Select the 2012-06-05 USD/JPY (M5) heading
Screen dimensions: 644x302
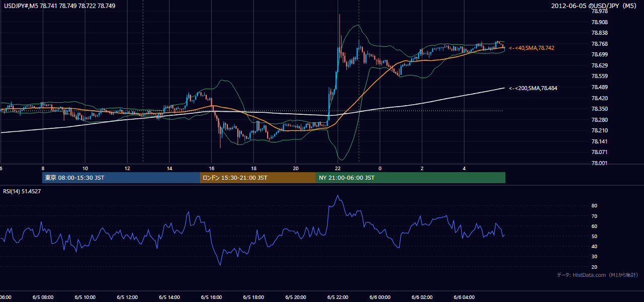pyautogui.click(x=595, y=6)
